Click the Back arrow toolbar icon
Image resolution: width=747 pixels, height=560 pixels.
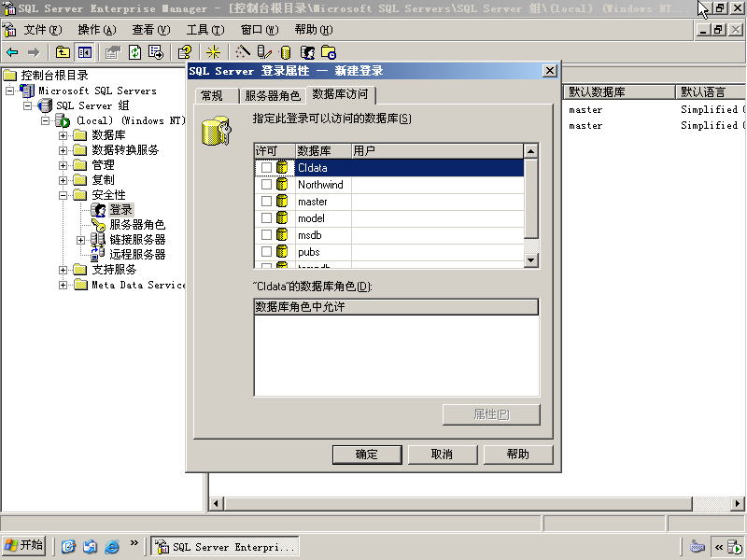coord(12,52)
